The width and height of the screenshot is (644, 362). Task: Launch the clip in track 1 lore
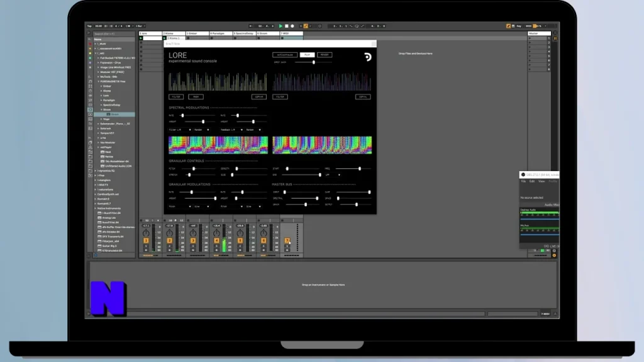pyautogui.click(x=141, y=38)
